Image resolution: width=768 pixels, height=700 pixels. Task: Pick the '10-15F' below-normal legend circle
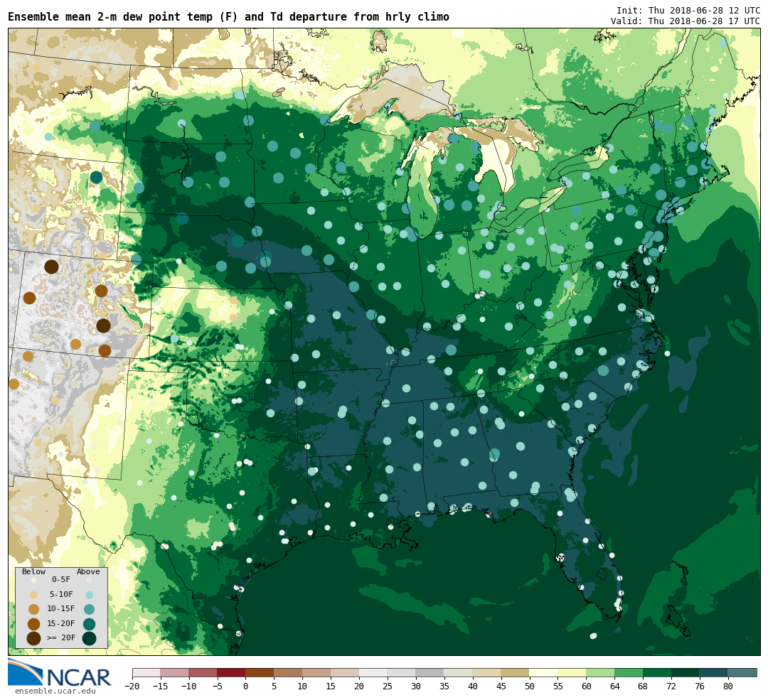tap(33, 609)
